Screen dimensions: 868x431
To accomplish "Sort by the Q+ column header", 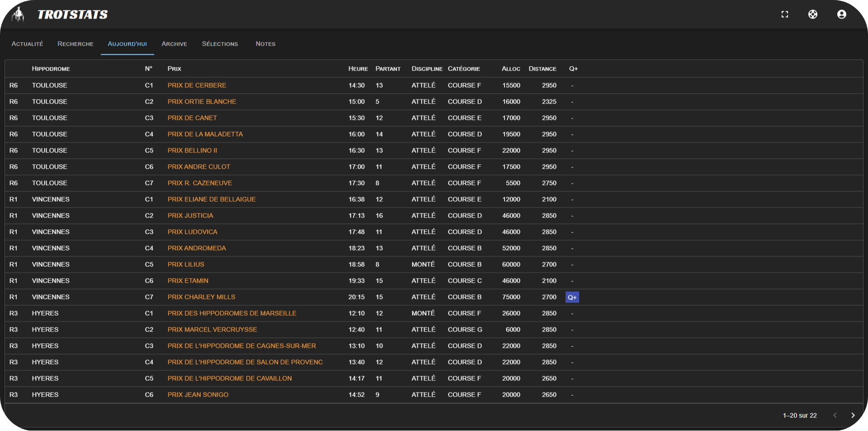I will [x=573, y=69].
